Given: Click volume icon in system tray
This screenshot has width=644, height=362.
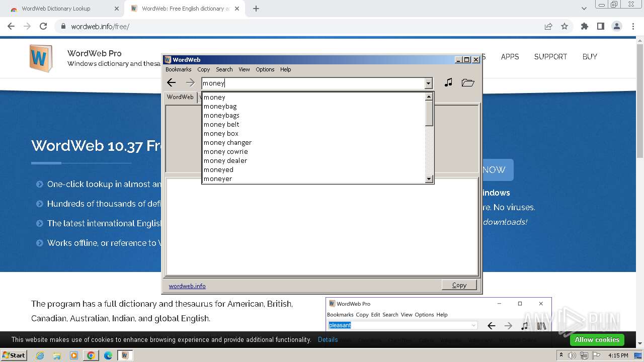Looking at the screenshot, I should coord(572,355).
